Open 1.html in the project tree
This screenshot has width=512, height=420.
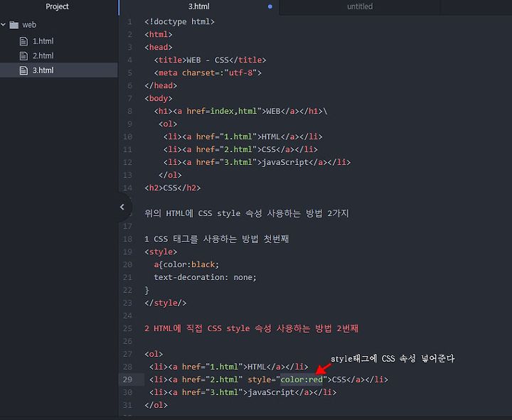click(43, 41)
